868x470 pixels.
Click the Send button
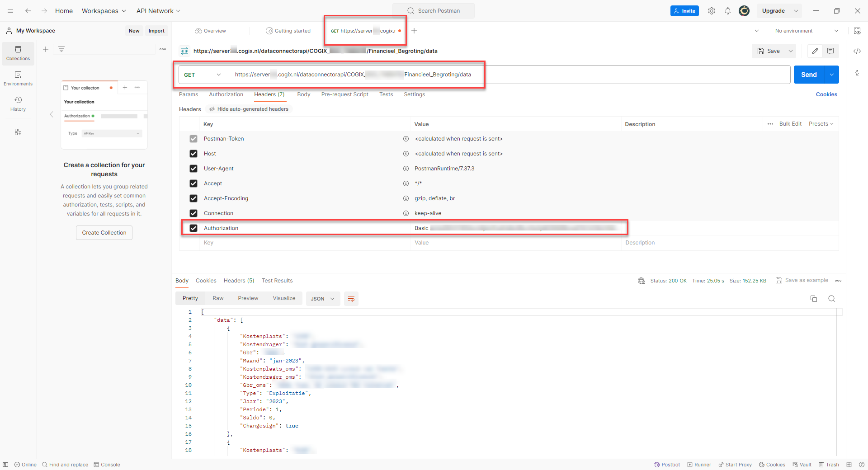pos(809,75)
